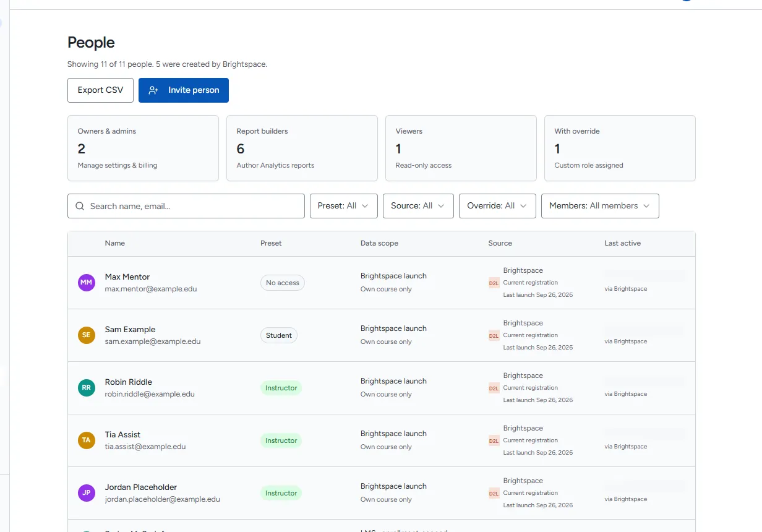Click the RR avatar for Robin Riddle
The image size is (762, 532).
87,388
